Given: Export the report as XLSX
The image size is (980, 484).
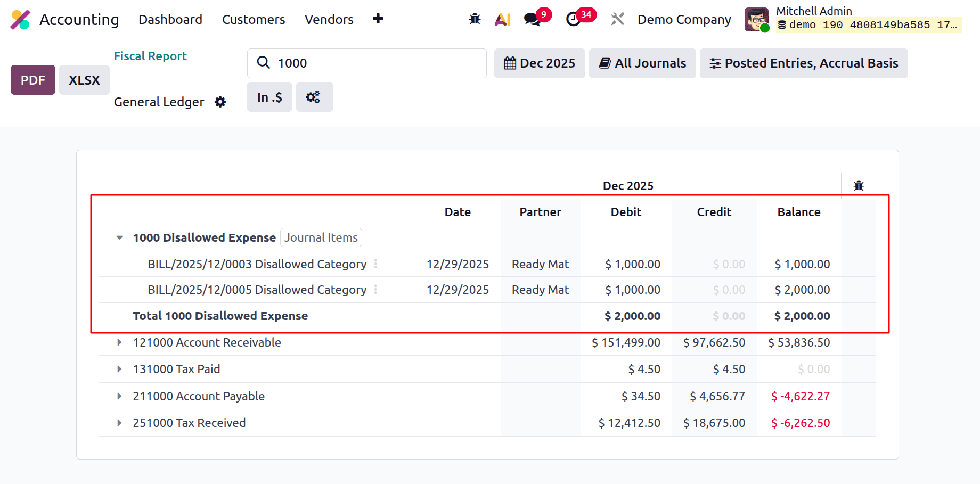Looking at the screenshot, I should coord(84,80).
